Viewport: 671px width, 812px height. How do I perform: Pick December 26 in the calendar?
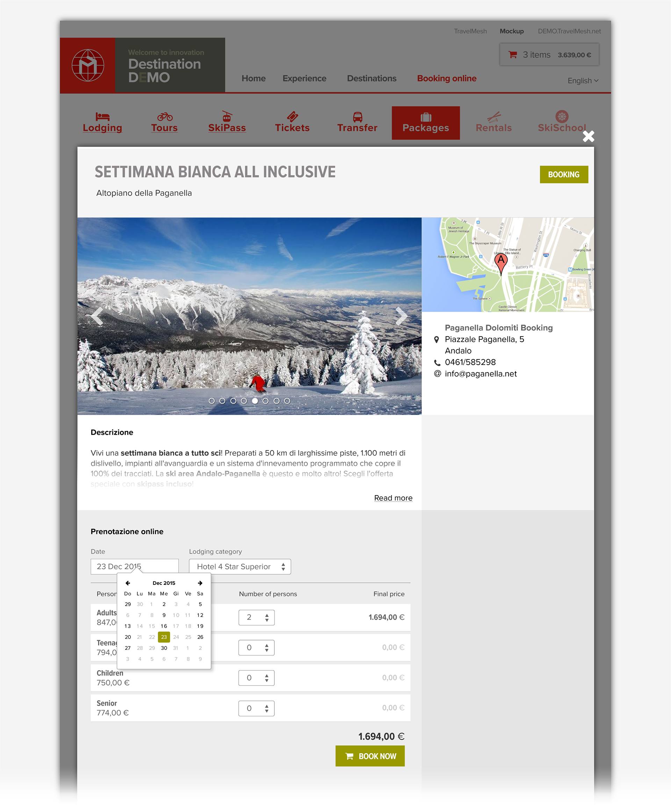(x=200, y=637)
